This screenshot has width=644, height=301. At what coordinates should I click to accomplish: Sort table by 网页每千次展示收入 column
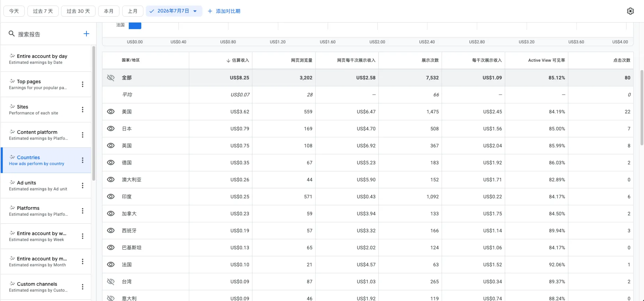click(x=356, y=60)
